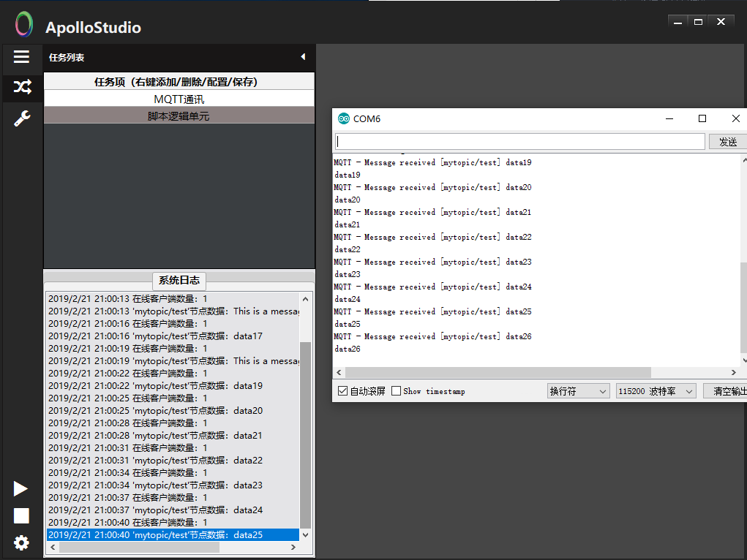Click COM6 output horizontal scroll-right arrow
The image size is (747, 560).
coord(734,372)
